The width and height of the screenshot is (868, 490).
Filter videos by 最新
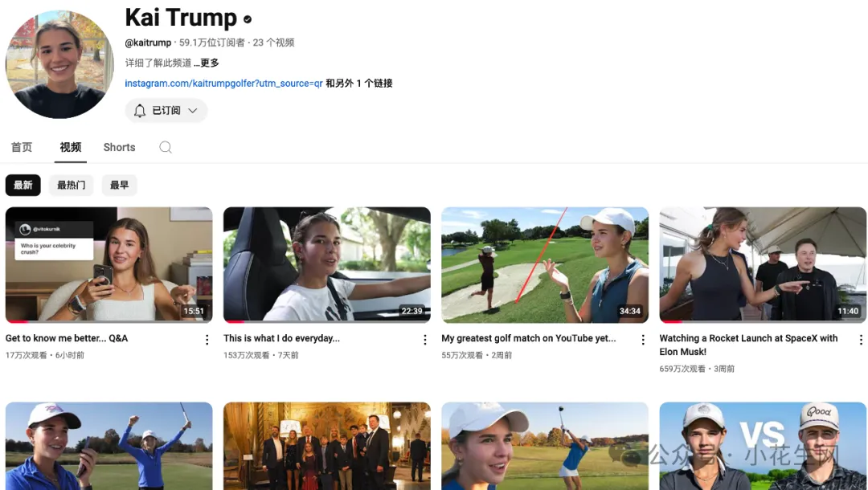tap(23, 186)
